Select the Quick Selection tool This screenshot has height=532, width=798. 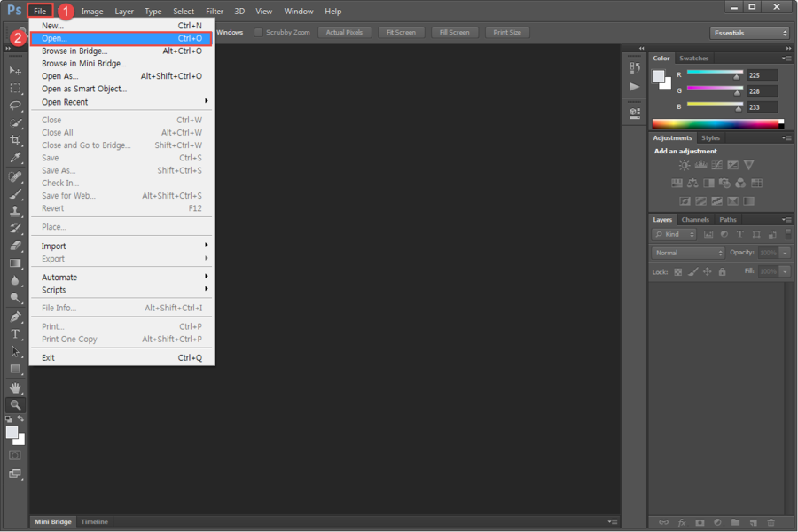[x=15, y=122]
